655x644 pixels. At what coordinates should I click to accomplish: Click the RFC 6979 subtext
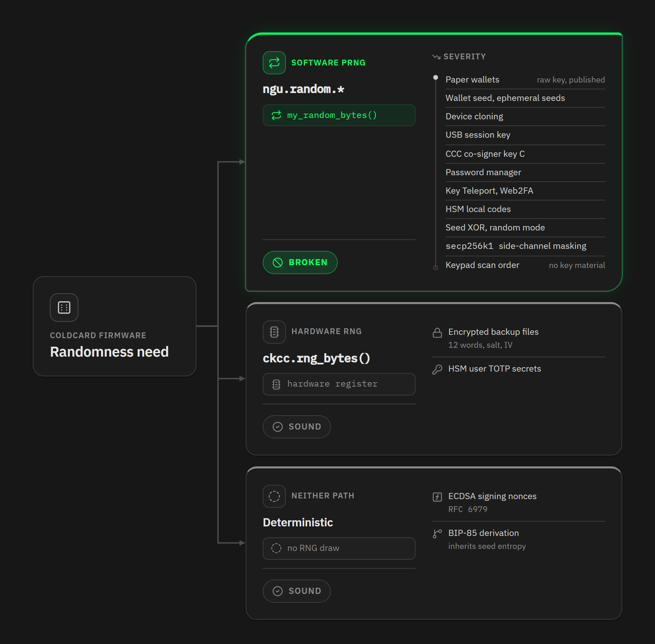tap(468, 509)
